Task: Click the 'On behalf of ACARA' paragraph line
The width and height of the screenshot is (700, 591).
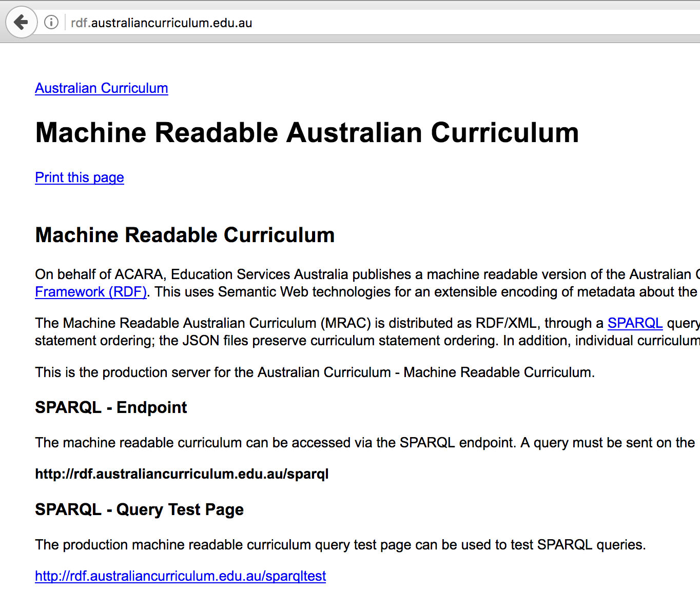Action: coord(367,274)
